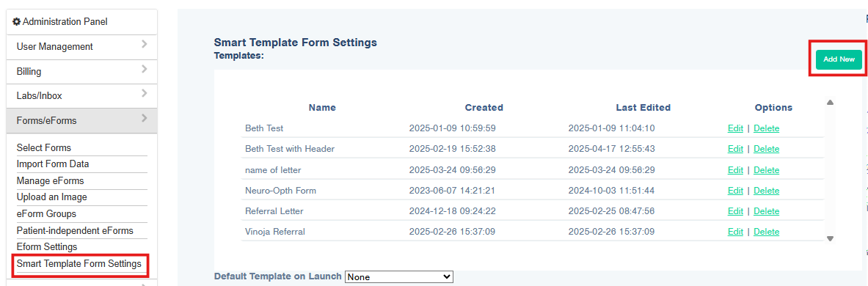Edit the Neuro-Opth Form template

(735, 190)
